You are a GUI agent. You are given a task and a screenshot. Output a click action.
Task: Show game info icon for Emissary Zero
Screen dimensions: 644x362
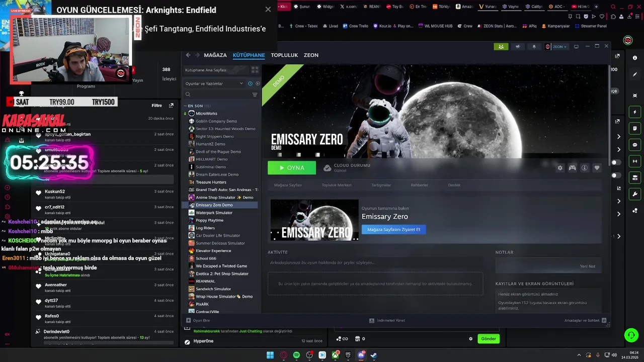tap(585, 168)
